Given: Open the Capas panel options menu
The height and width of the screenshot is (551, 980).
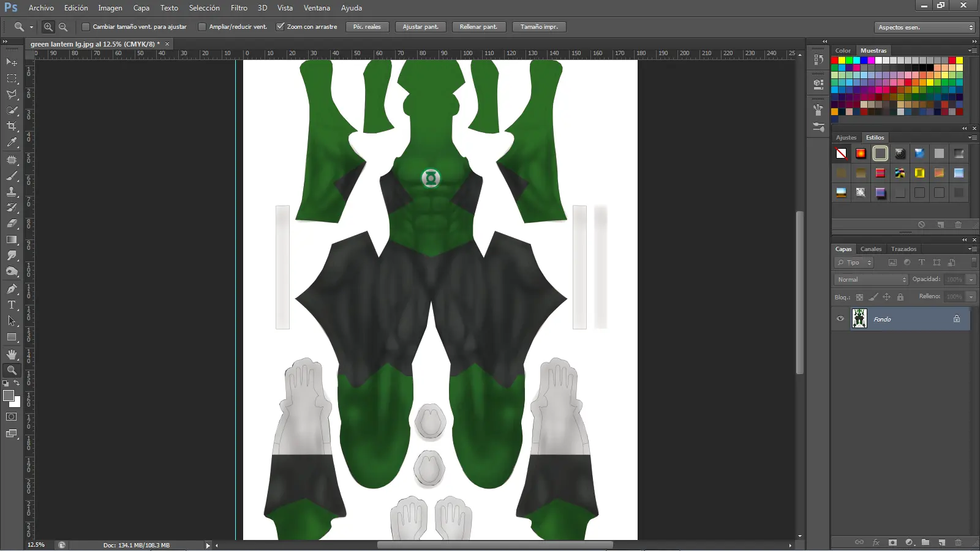Looking at the screenshot, I should 972,249.
